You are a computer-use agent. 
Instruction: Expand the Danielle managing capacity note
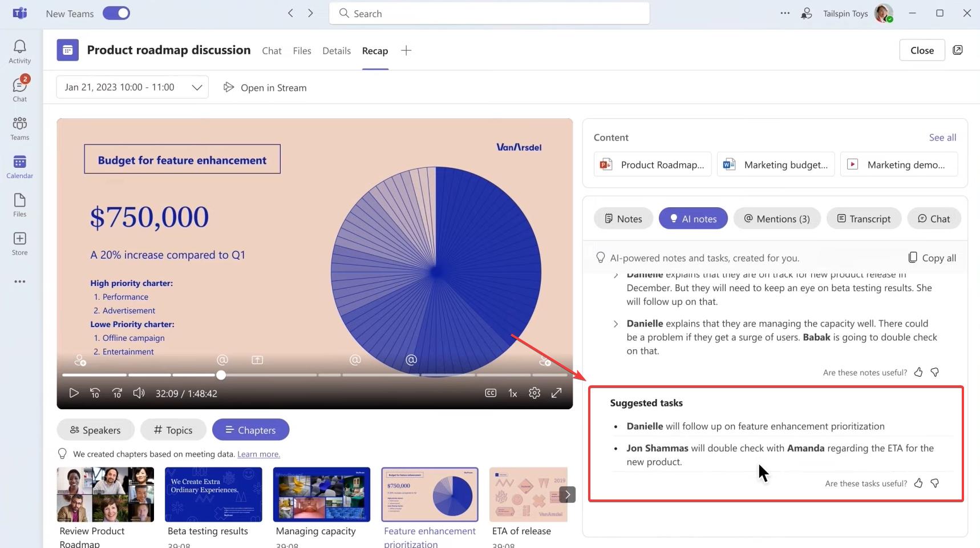615,324
